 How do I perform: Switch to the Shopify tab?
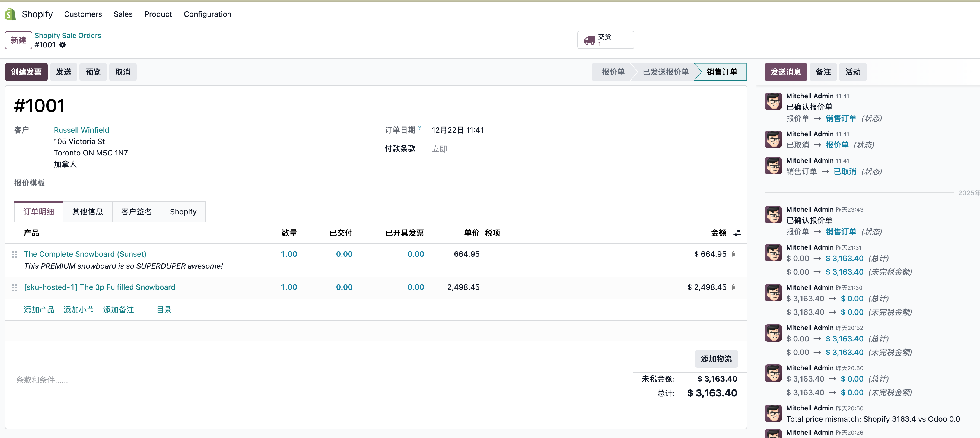click(183, 212)
